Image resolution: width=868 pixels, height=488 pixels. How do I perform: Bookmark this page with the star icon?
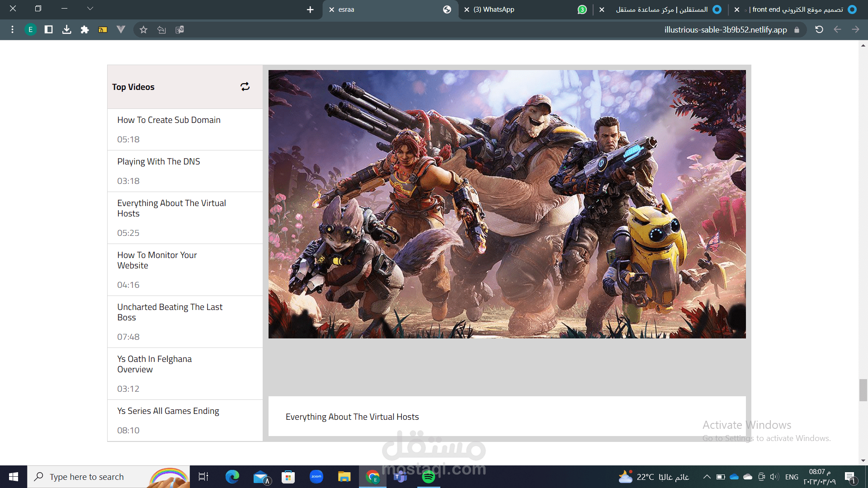tap(143, 29)
